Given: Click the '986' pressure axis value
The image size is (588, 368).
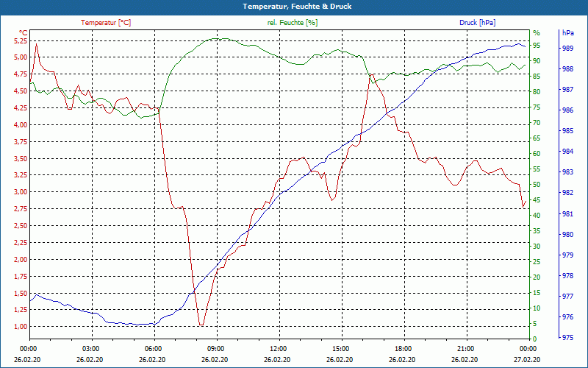Looking at the screenshot, I should (567, 110).
